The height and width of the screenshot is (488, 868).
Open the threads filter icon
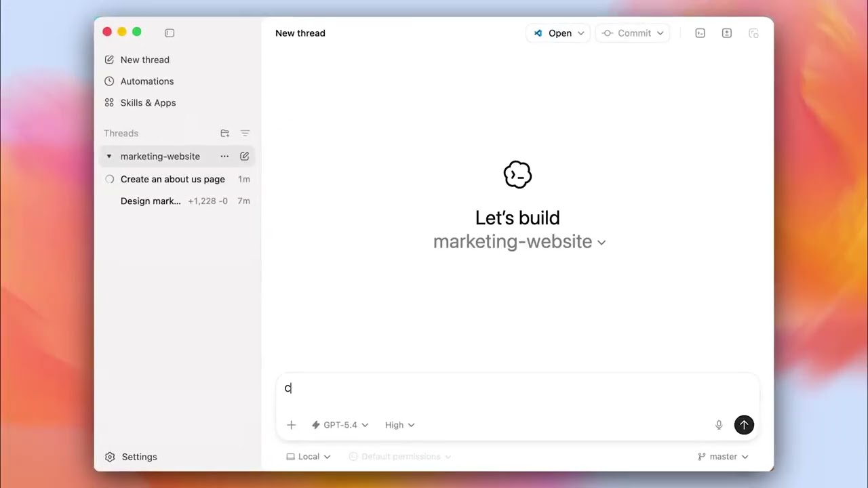point(245,134)
